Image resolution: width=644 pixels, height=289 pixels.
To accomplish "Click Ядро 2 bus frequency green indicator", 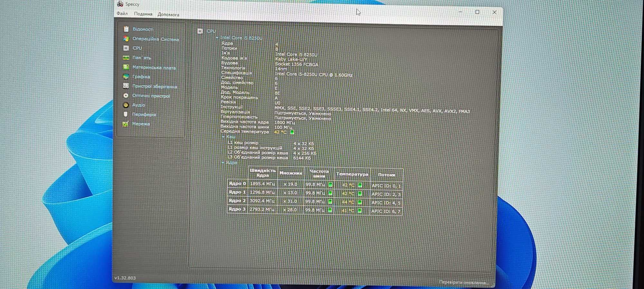I will pos(330,202).
